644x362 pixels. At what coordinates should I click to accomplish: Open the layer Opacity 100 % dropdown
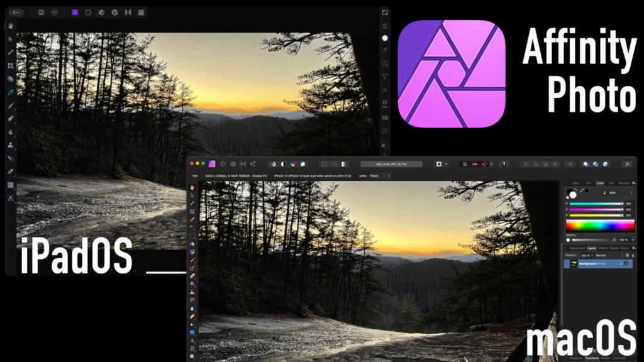587,255
